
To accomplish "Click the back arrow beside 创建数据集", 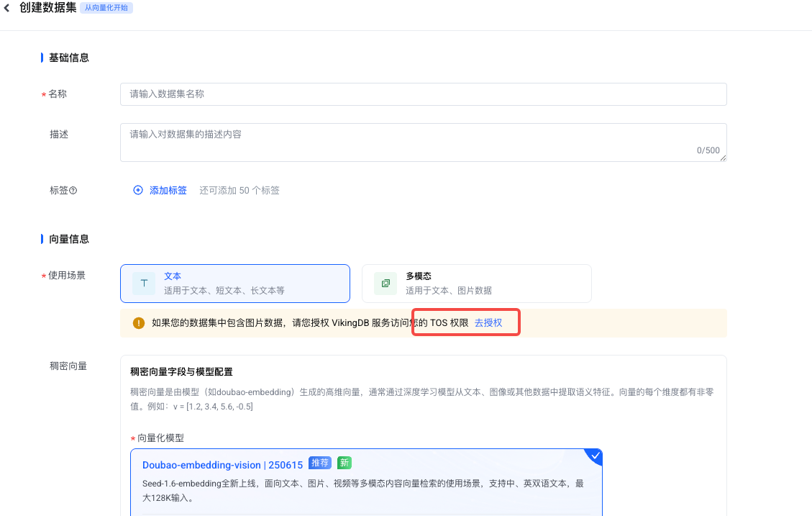I will (x=7, y=9).
